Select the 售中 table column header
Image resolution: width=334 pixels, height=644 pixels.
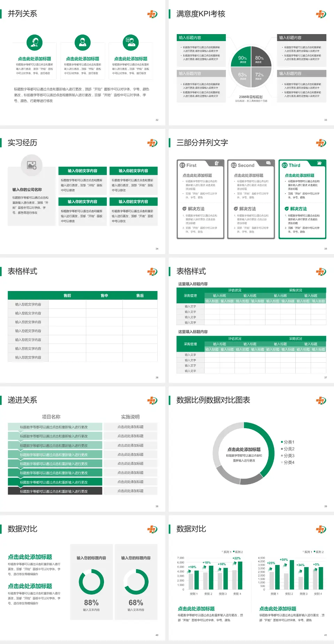104,296
